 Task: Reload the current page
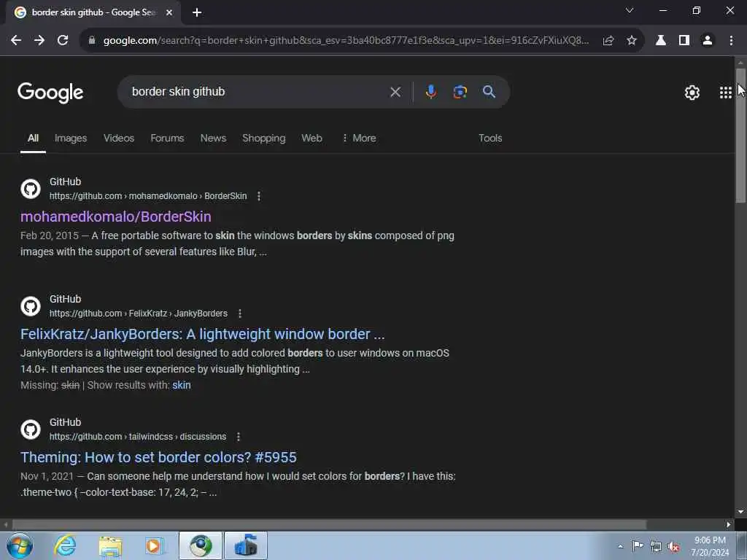coord(63,41)
